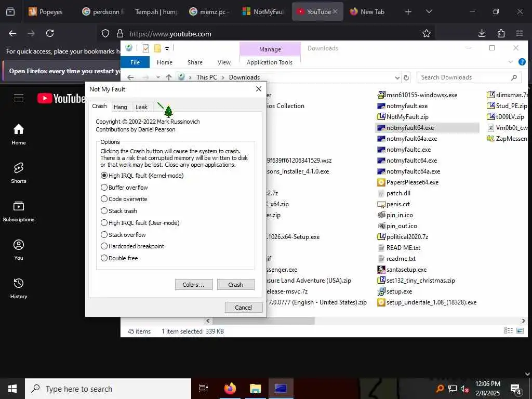The width and height of the screenshot is (532, 399).
Task: Open Explorer address bar history dropdown
Action: (397, 78)
